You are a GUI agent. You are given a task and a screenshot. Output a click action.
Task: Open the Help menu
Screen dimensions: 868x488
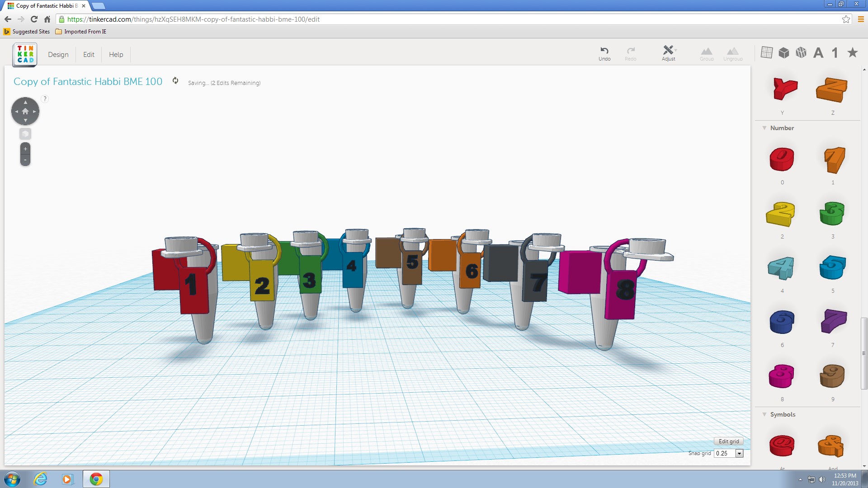(116, 54)
